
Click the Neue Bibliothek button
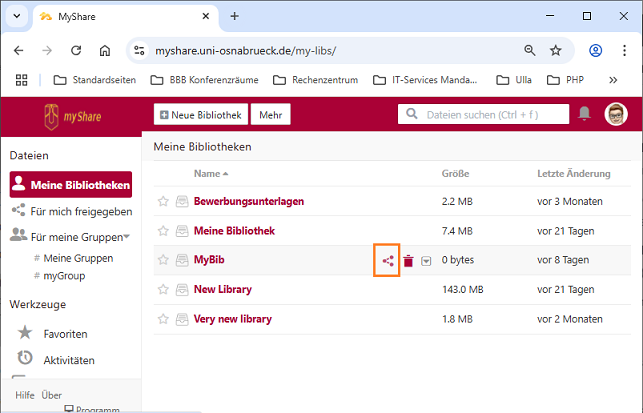tap(200, 115)
